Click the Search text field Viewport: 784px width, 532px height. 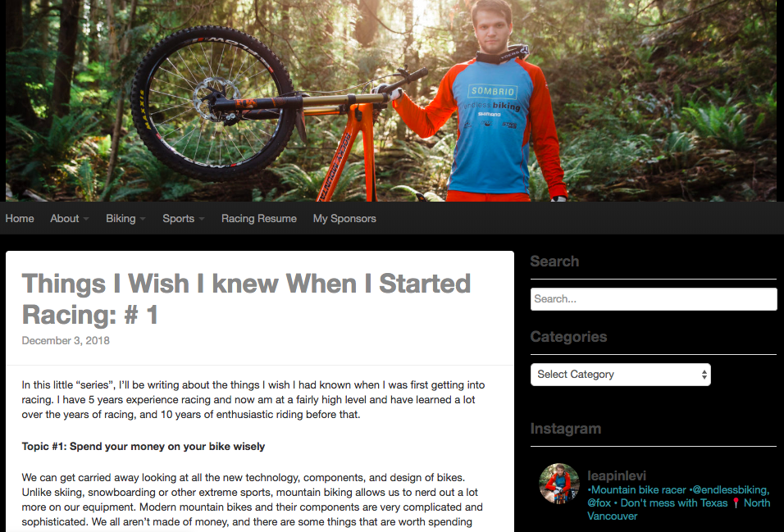[x=654, y=299]
